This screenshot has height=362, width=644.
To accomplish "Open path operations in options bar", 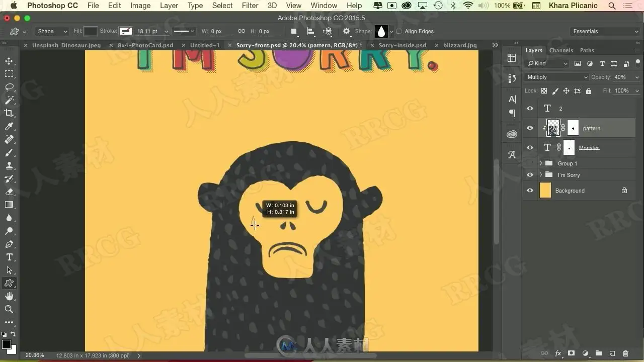I will click(294, 31).
